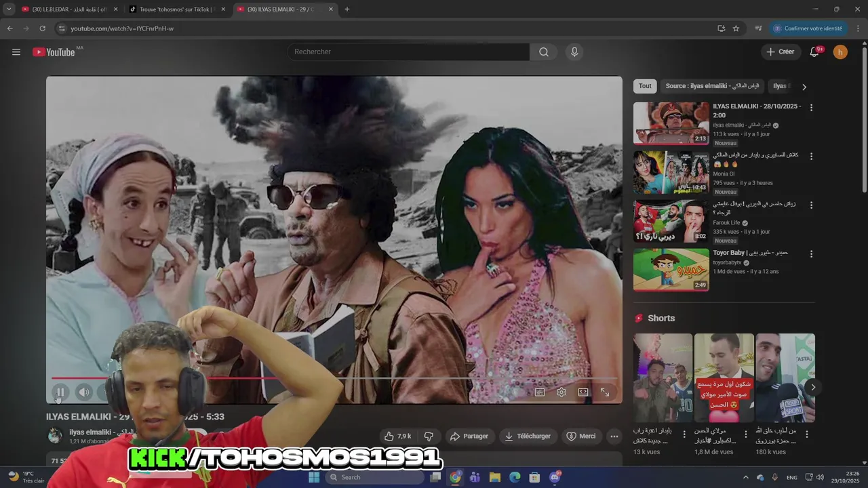Share the video via Partager

tap(469, 436)
